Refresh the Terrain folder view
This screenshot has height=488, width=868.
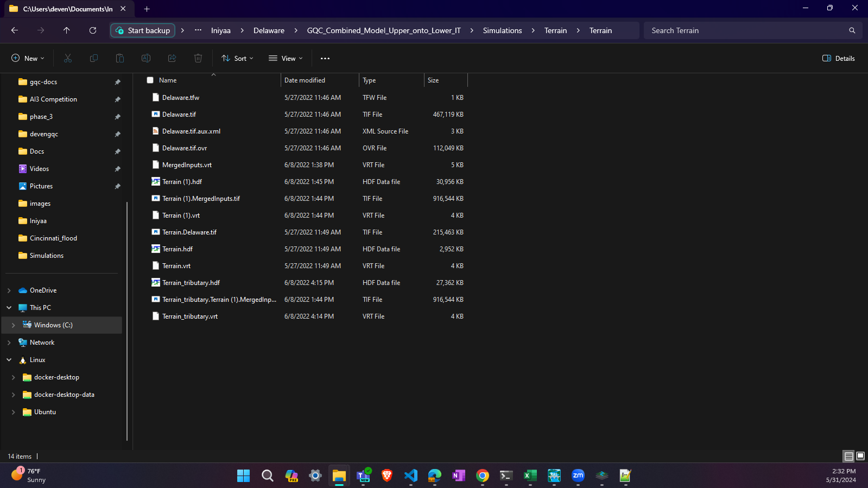[93, 30]
